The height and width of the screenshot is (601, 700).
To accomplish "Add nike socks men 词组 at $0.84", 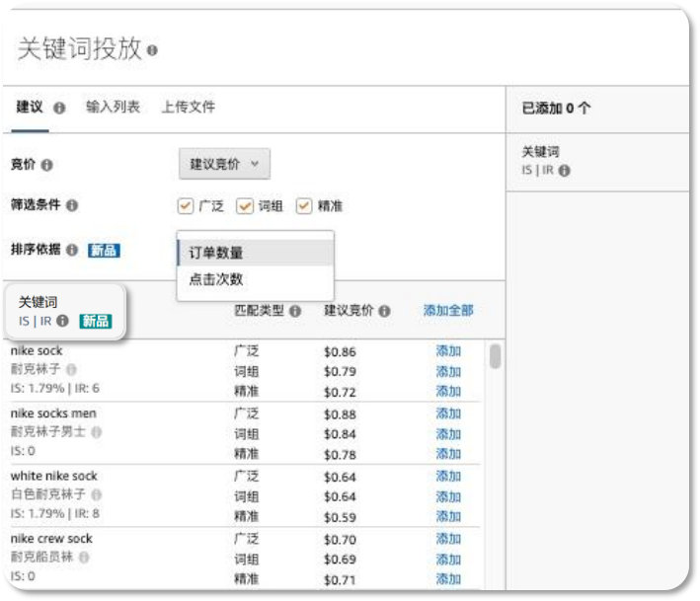I will (x=448, y=434).
